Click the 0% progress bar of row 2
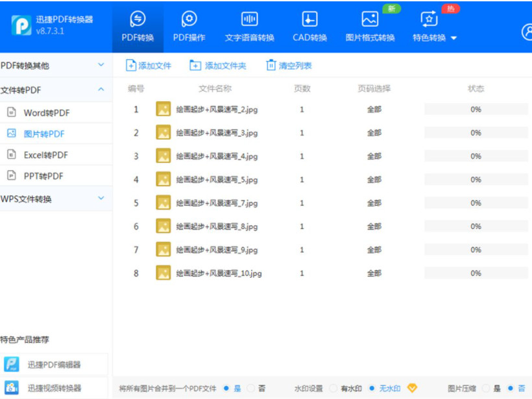The height and width of the screenshot is (399, 532). coord(476,132)
